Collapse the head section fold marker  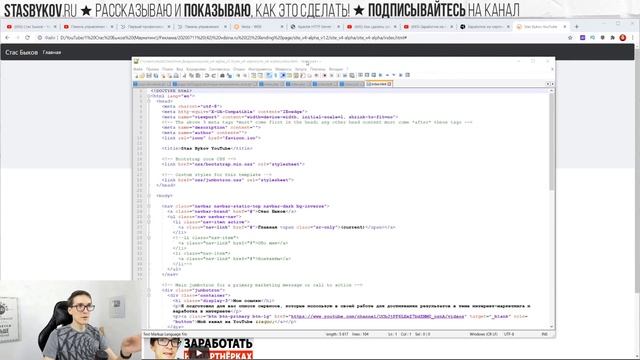(149, 101)
